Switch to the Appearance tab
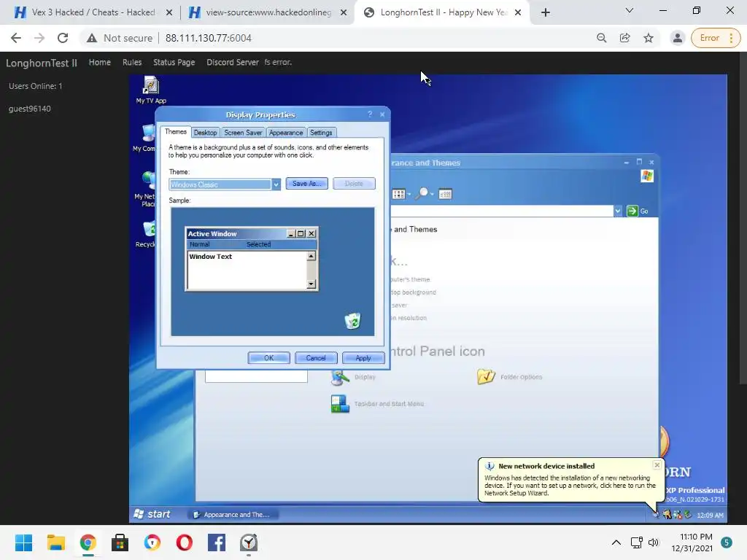The image size is (747, 560). (x=286, y=133)
